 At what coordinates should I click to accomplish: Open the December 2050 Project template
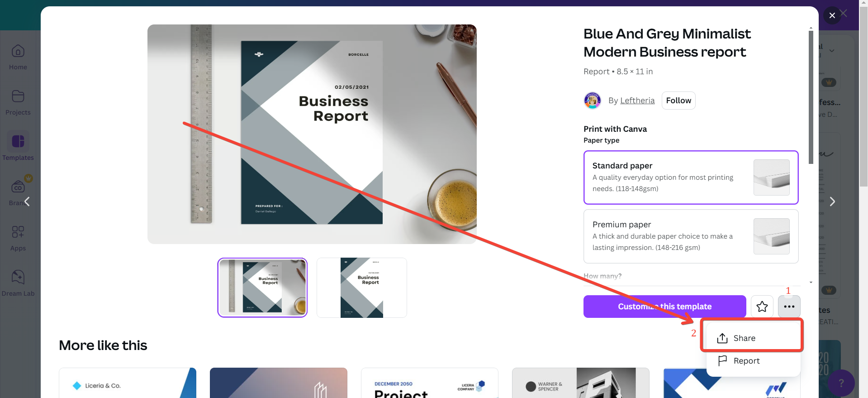point(430,383)
